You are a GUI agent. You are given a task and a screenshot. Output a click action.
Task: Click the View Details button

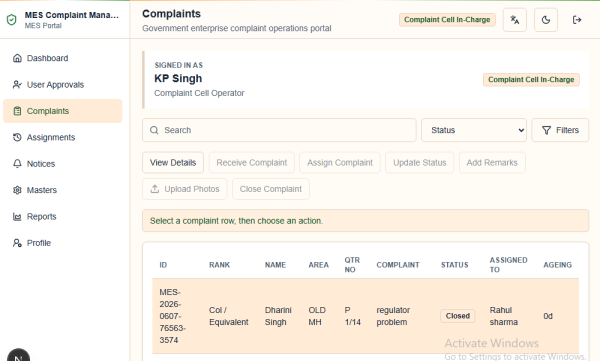(173, 163)
